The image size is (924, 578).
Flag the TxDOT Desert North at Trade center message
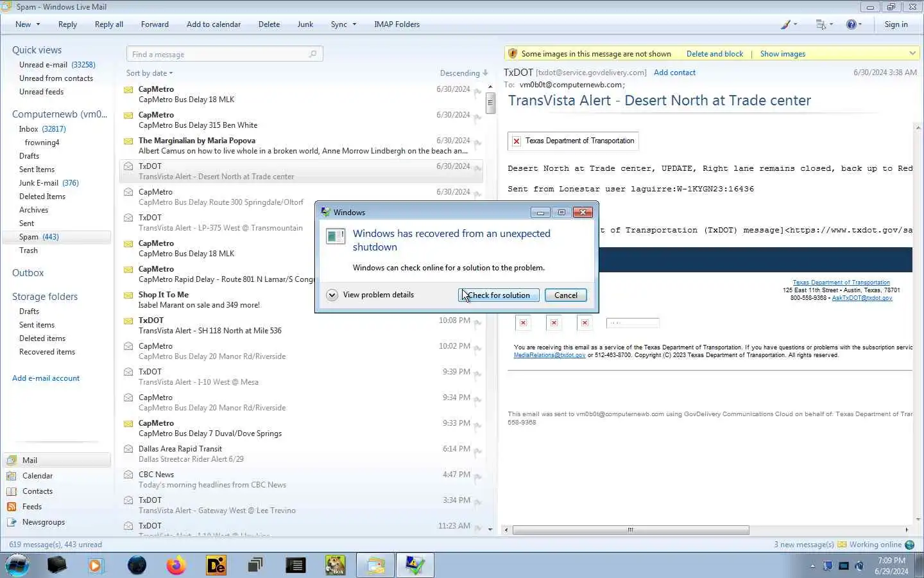click(x=477, y=169)
